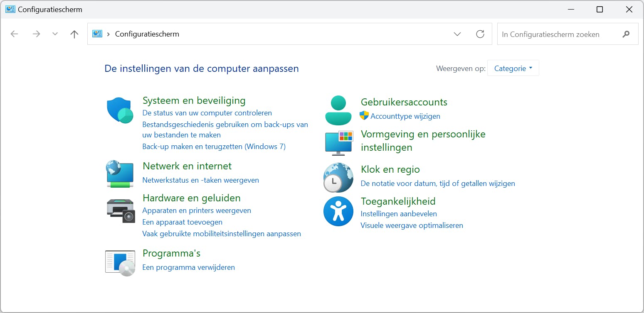Click De notatie voor datum, tijd of getallen wijzigen

click(438, 183)
